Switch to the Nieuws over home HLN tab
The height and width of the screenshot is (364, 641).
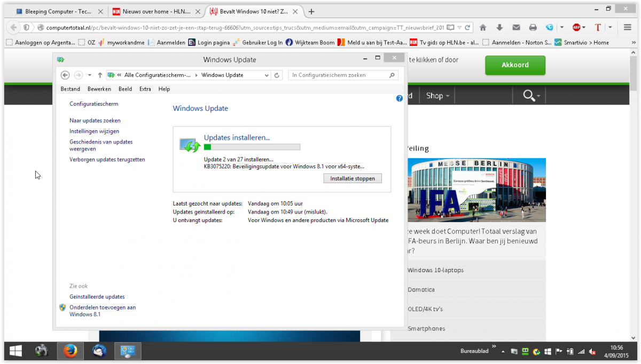[x=156, y=11]
